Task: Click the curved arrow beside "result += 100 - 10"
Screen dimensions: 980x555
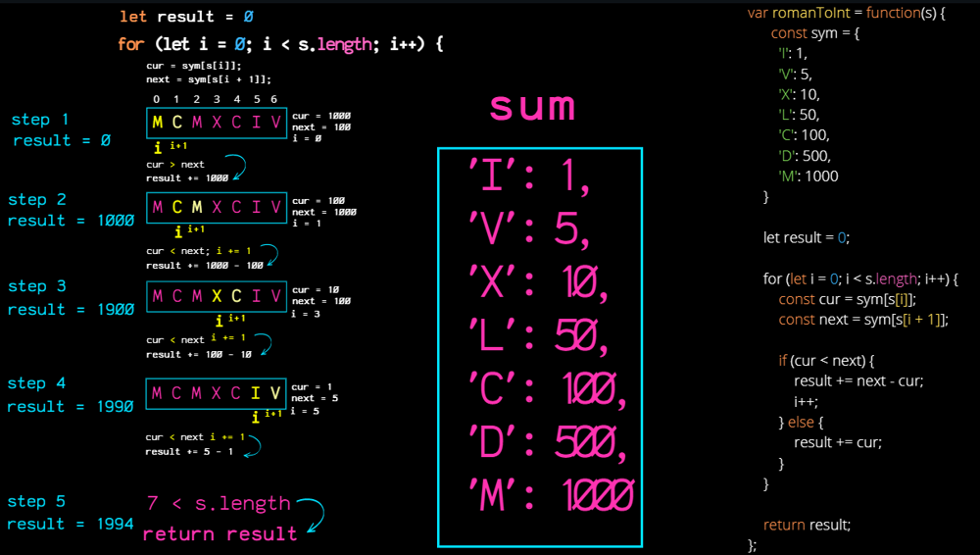Action: coord(261,344)
